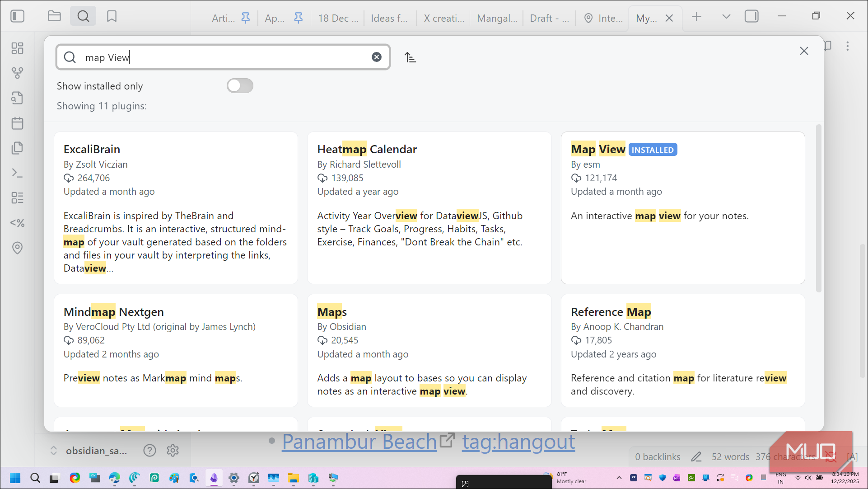Image resolution: width=868 pixels, height=489 pixels.
Task: Expand the tab list dropdown chevron
Action: (726, 17)
